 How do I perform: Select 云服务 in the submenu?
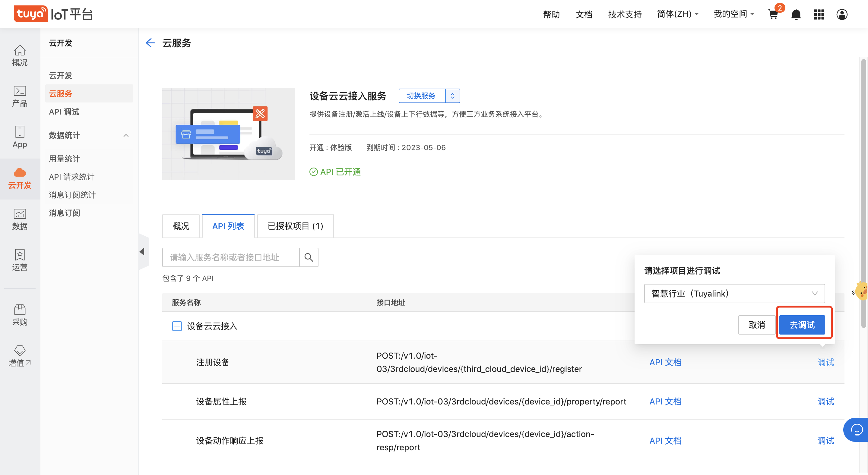pos(89,94)
